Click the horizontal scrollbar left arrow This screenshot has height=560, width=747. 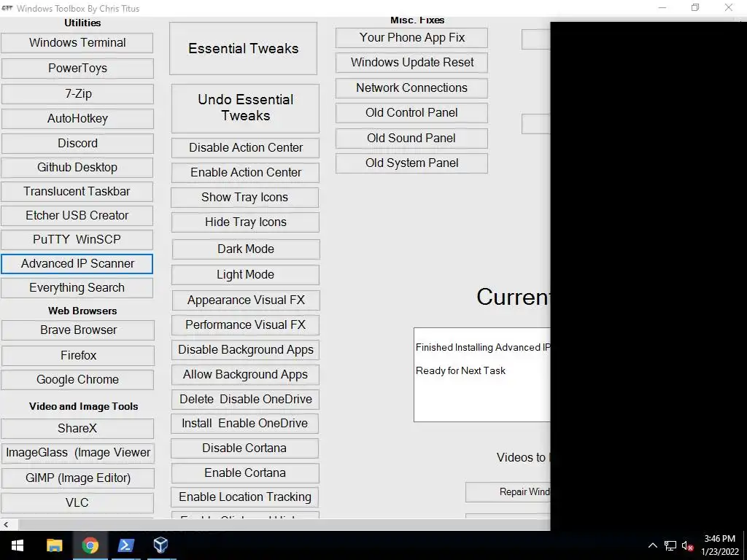[6, 525]
